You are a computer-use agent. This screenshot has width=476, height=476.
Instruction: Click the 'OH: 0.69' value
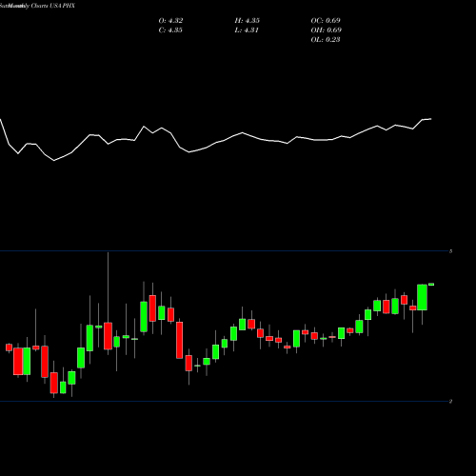tap(327, 30)
